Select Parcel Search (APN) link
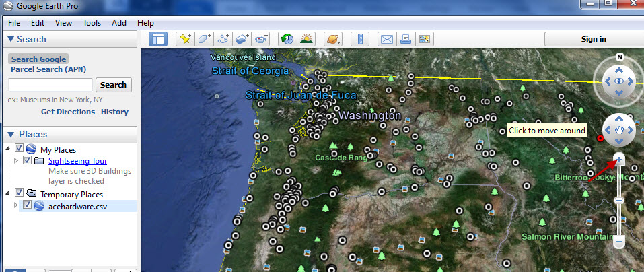Screen dimensions: 644x272 (48, 69)
